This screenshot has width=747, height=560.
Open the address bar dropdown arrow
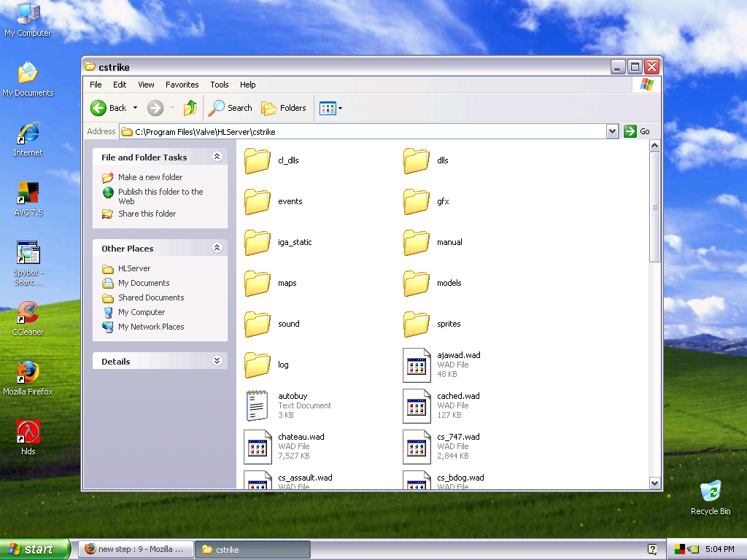[612, 131]
